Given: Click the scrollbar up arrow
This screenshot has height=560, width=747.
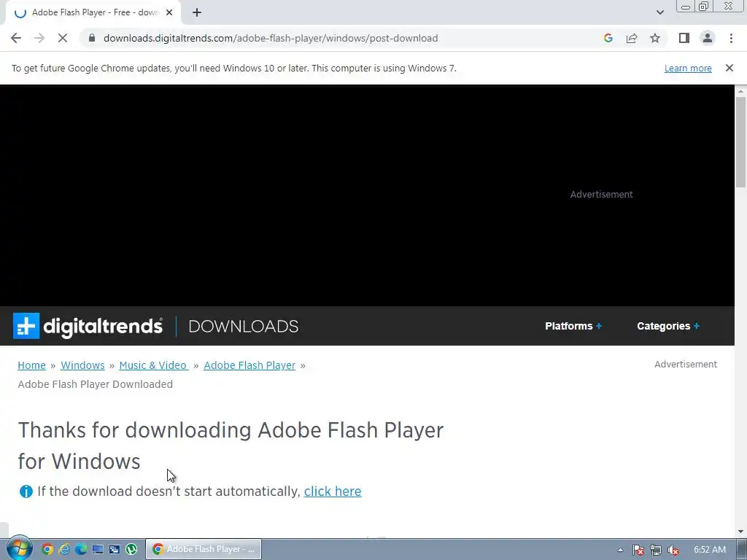Looking at the screenshot, I should (740, 90).
